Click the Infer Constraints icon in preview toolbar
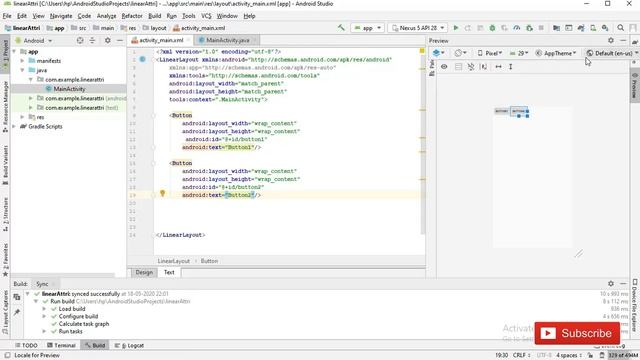Screen dimensions: 640x360 [x=484, y=67]
